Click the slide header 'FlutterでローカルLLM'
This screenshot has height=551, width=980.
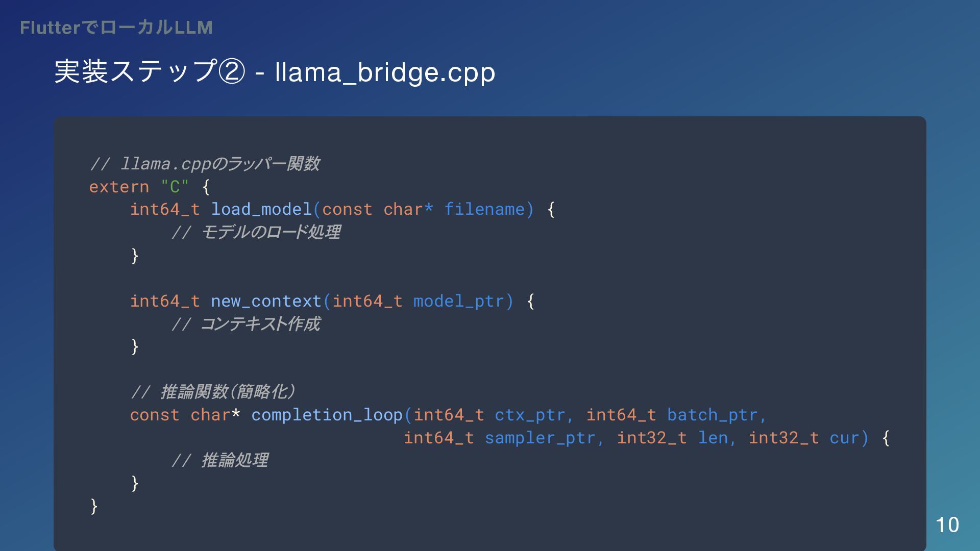pos(116,28)
